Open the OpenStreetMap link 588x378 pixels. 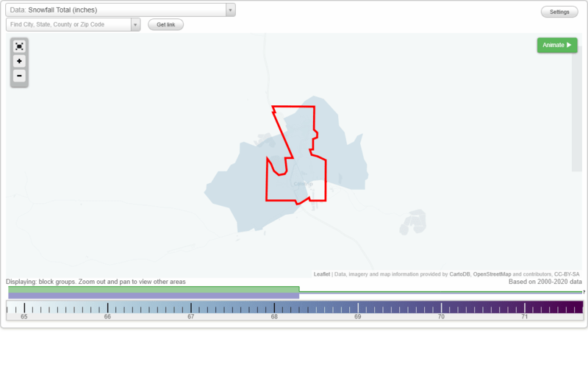click(492, 274)
